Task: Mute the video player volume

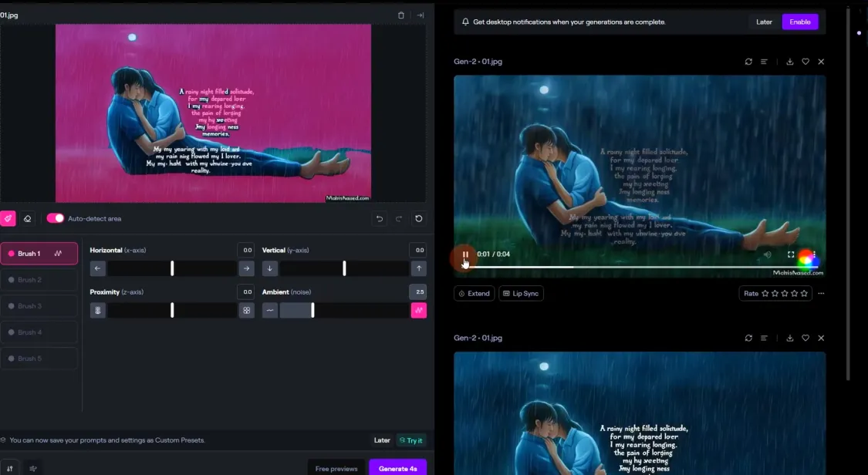Action: click(x=767, y=254)
